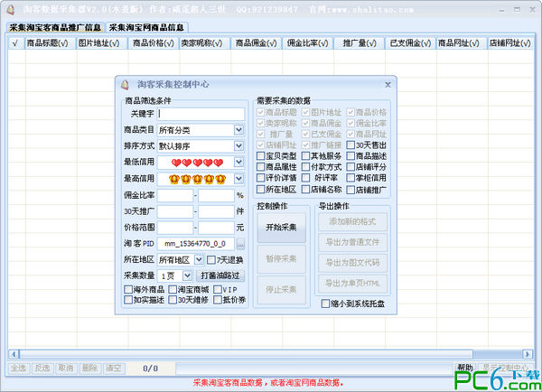542x392 pixels.
Task: Click the left arrow of horizontal scrollbar
Action: tap(14, 354)
